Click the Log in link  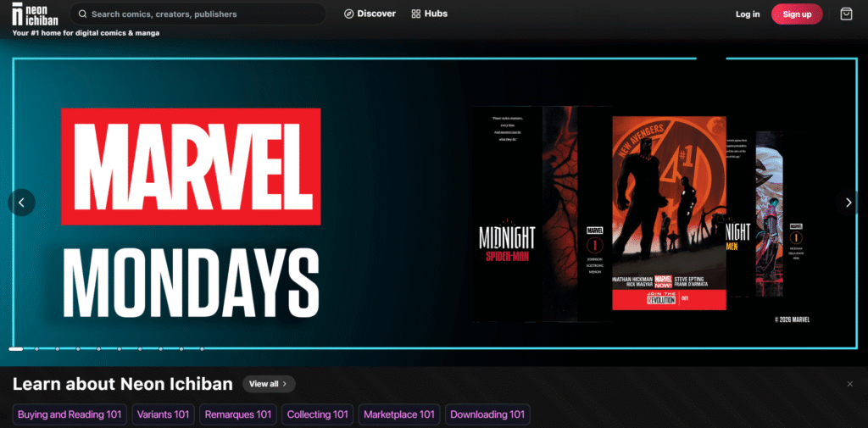[x=748, y=14]
